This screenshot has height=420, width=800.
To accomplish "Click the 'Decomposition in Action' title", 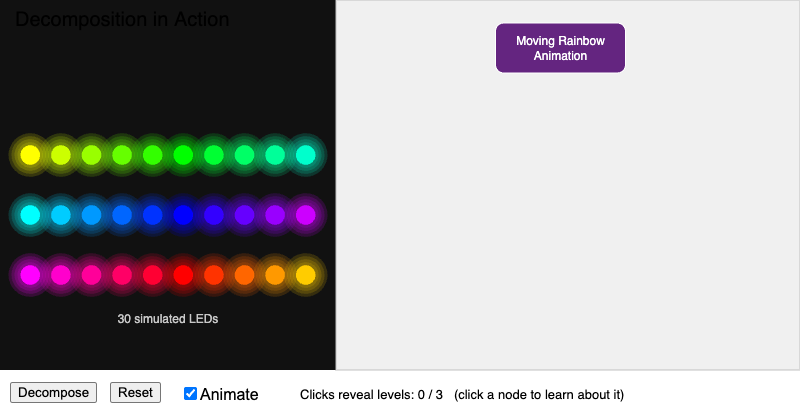I will click(122, 19).
